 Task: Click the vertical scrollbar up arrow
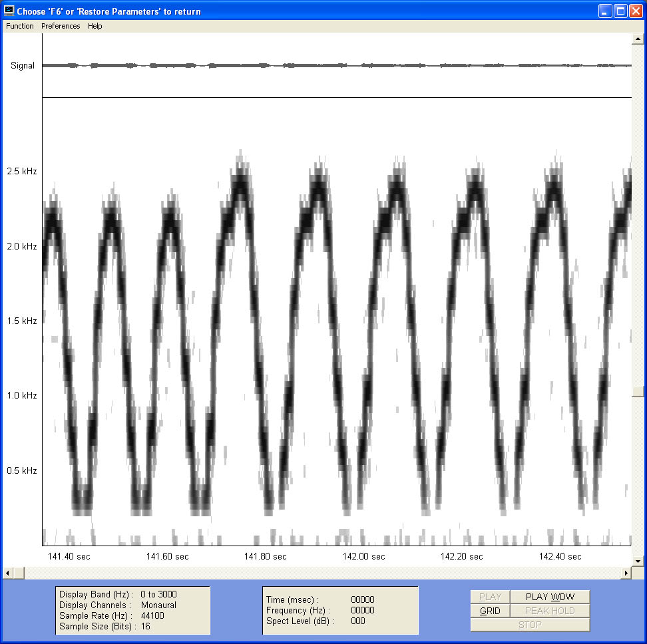click(638, 39)
